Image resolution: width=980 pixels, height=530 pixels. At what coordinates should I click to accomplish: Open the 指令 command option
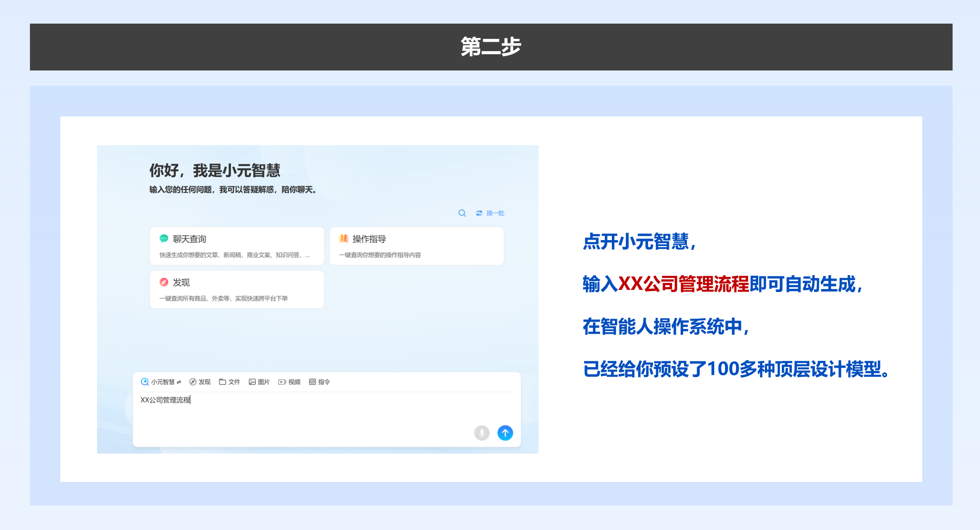pyautogui.click(x=319, y=382)
